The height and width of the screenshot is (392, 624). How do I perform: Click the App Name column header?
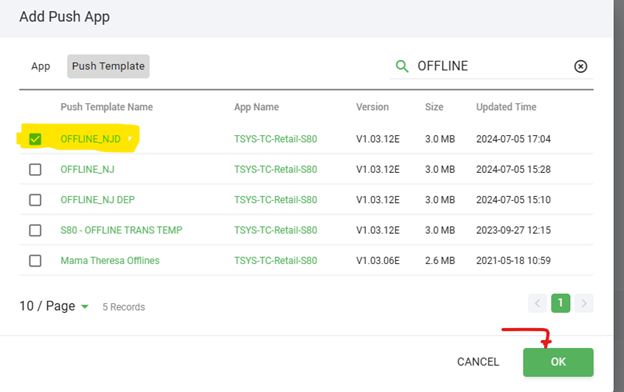pyautogui.click(x=256, y=107)
